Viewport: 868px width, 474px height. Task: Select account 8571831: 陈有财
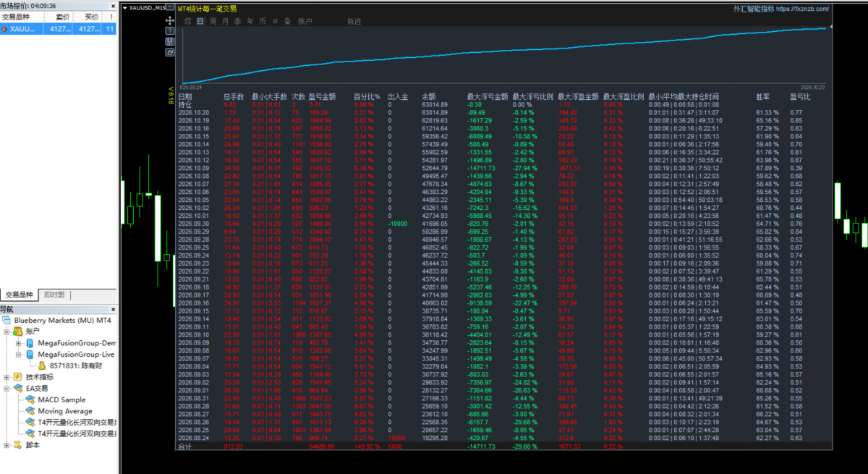75,366
